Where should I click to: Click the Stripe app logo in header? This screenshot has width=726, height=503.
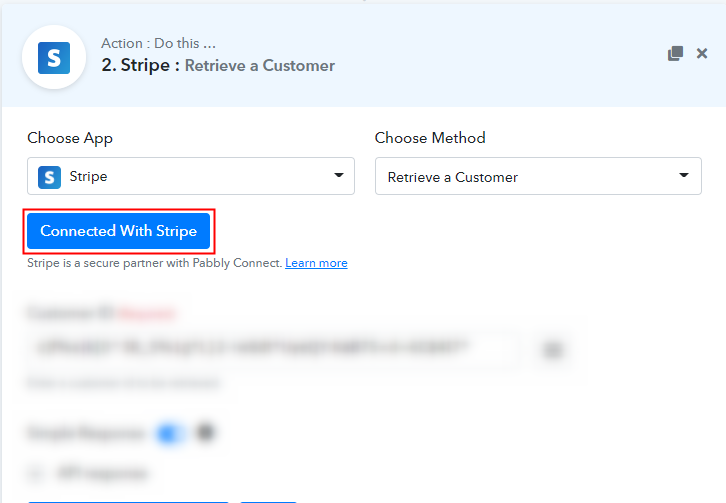[54, 57]
